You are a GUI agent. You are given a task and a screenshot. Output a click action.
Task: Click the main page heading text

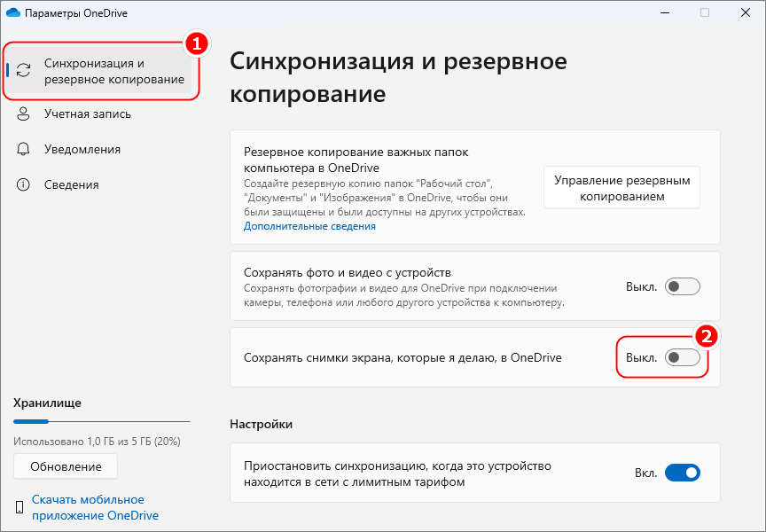tap(398, 77)
